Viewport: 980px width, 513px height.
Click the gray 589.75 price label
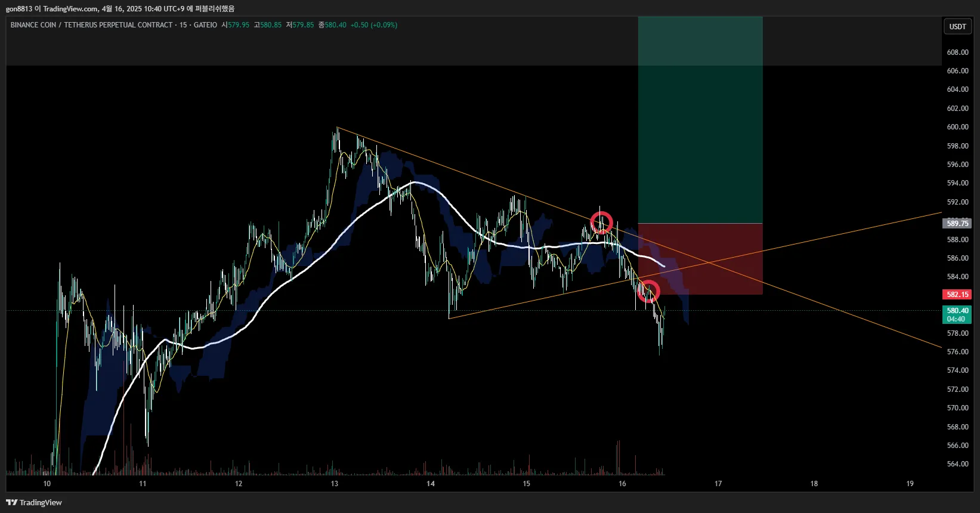point(957,224)
